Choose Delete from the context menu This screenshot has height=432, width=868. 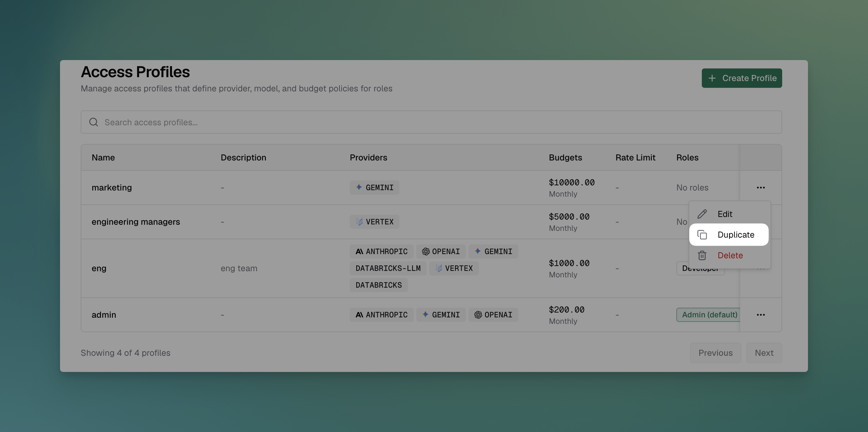coord(730,255)
